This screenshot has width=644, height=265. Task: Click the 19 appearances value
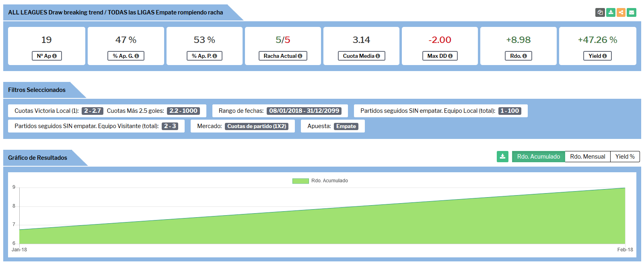[x=47, y=40]
